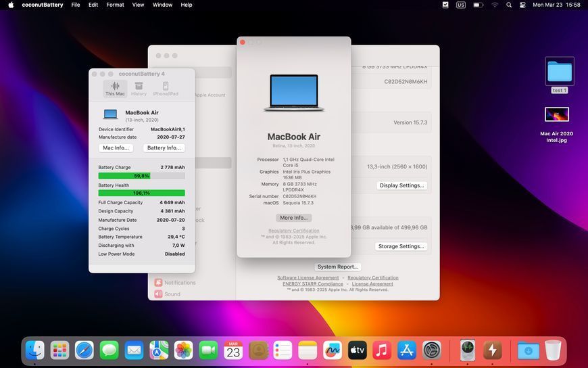
Task: Click the date and time Mon Mar 23
Action: tap(556, 5)
